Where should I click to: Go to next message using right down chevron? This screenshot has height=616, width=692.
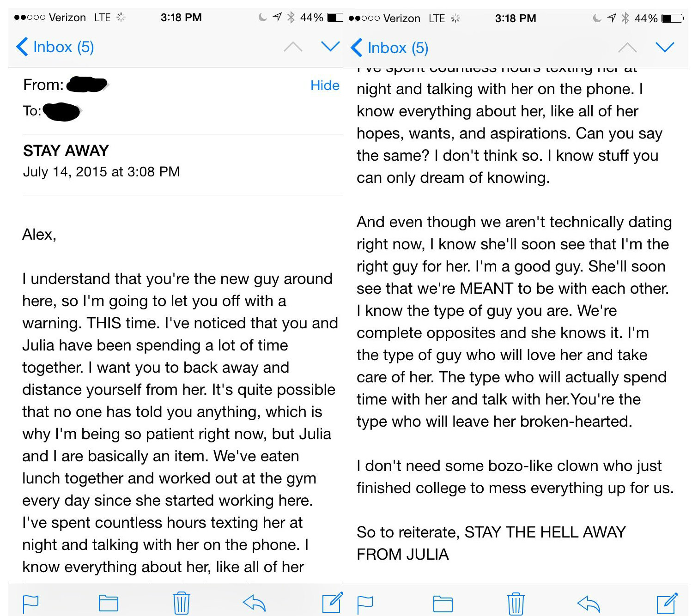665,47
